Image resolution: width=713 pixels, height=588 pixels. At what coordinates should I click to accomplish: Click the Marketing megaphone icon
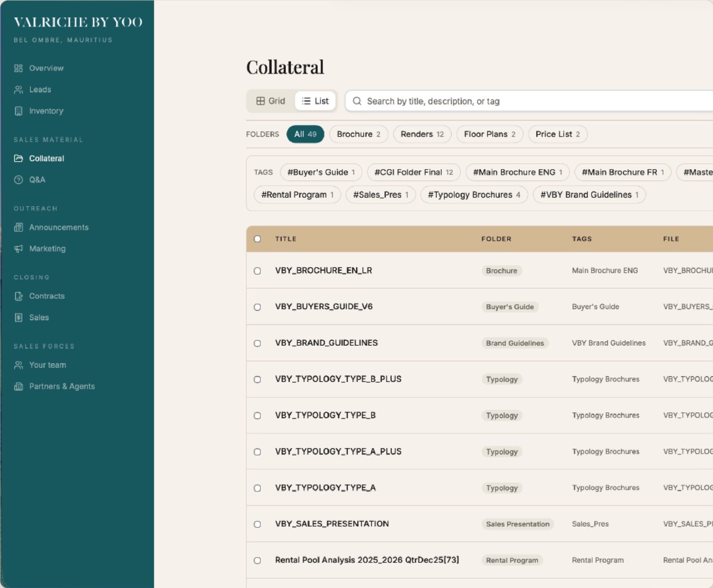pyautogui.click(x=18, y=249)
